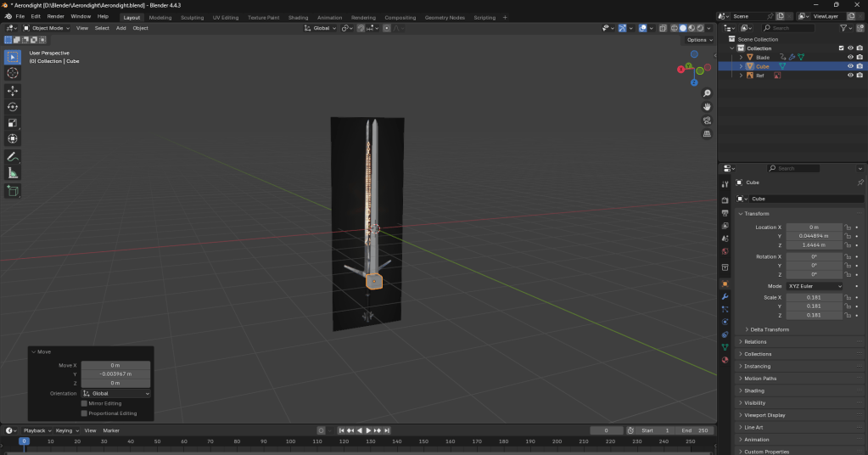Toggle perspective/orthographic grid icon

pos(707,134)
